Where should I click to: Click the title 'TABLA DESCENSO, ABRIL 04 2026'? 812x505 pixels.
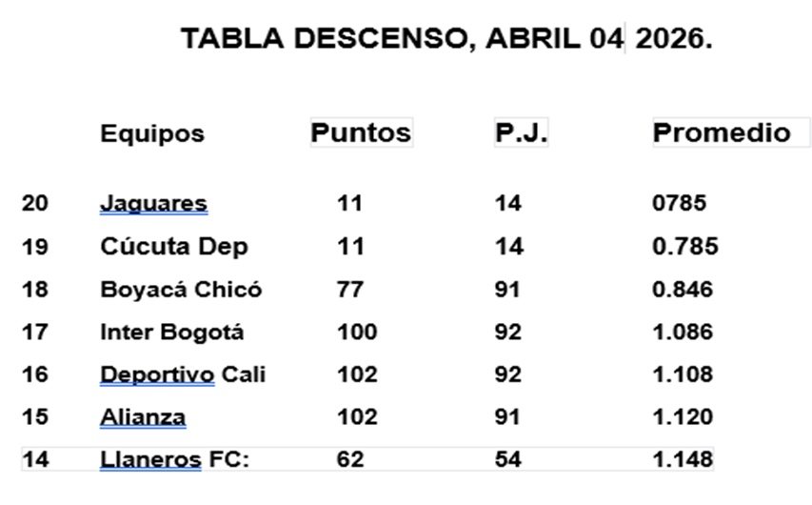[x=446, y=39]
